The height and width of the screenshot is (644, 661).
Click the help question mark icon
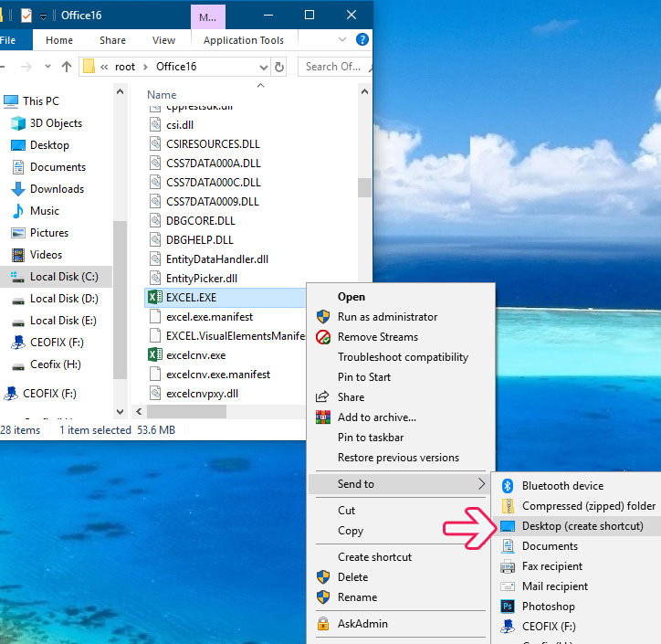coord(362,39)
